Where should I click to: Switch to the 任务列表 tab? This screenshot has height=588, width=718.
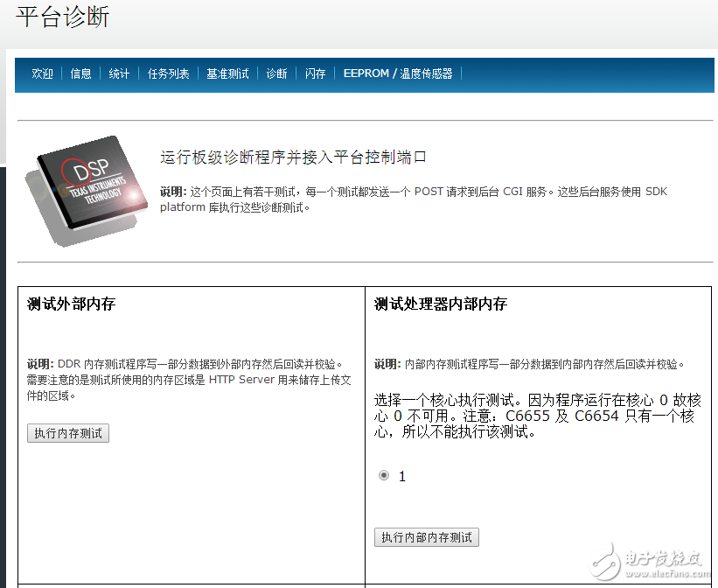[168, 73]
